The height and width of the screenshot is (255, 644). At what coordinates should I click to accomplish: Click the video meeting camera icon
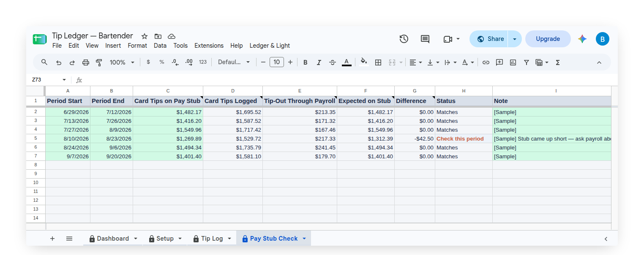pyautogui.click(x=448, y=39)
